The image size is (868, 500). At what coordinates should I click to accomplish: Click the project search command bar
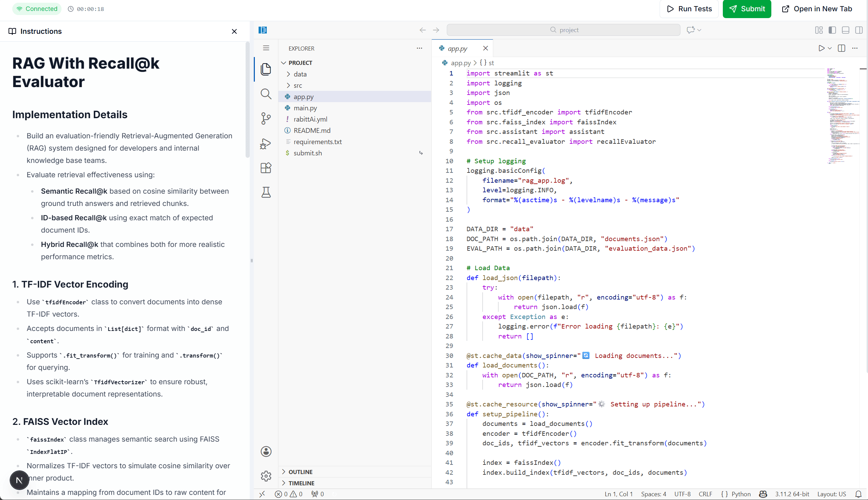coord(563,30)
